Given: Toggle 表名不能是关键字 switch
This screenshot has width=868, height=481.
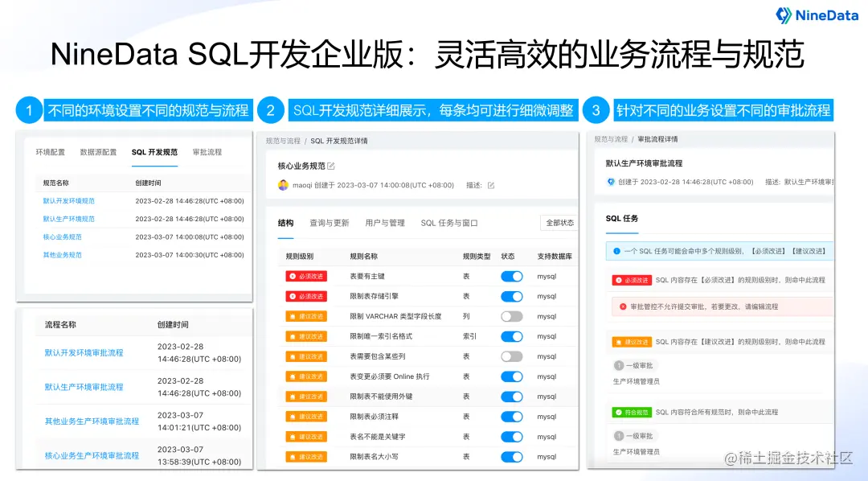Looking at the screenshot, I should 511,437.
